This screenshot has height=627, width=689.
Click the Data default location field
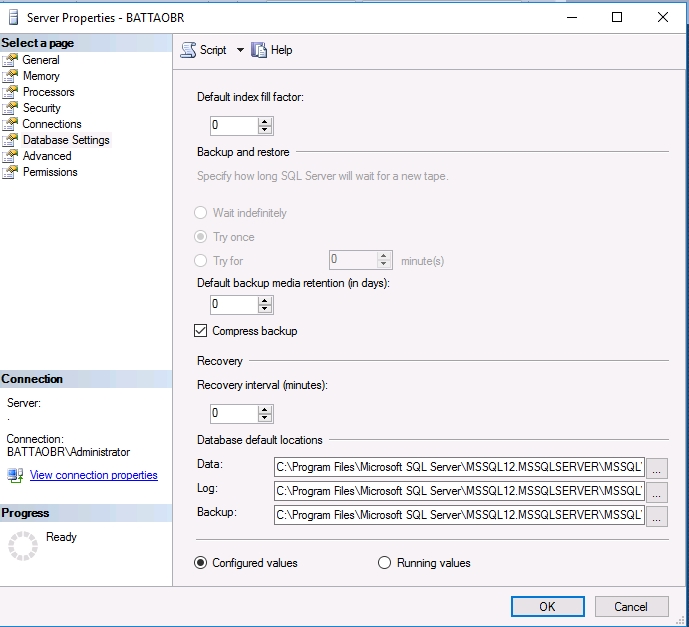pos(459,467)
